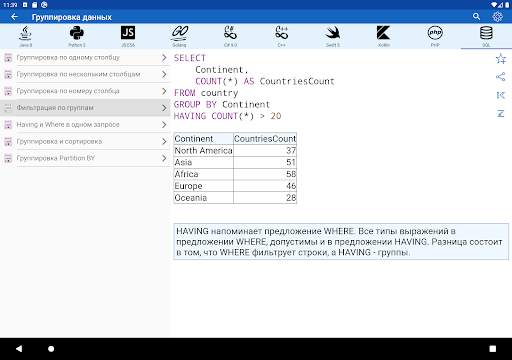Click the list icon beside 'Группировка по одному столбцу'
The height and width of the screenshot is (360, 512).
[8, 58]
